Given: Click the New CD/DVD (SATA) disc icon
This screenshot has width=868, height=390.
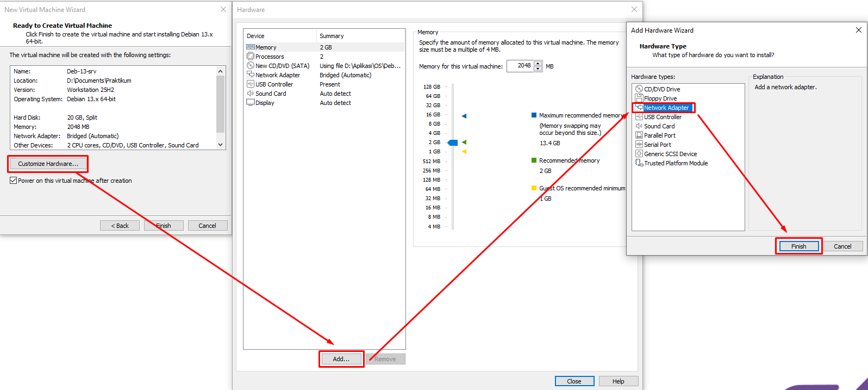Looking at the screenshot, I should pos(251,66).
